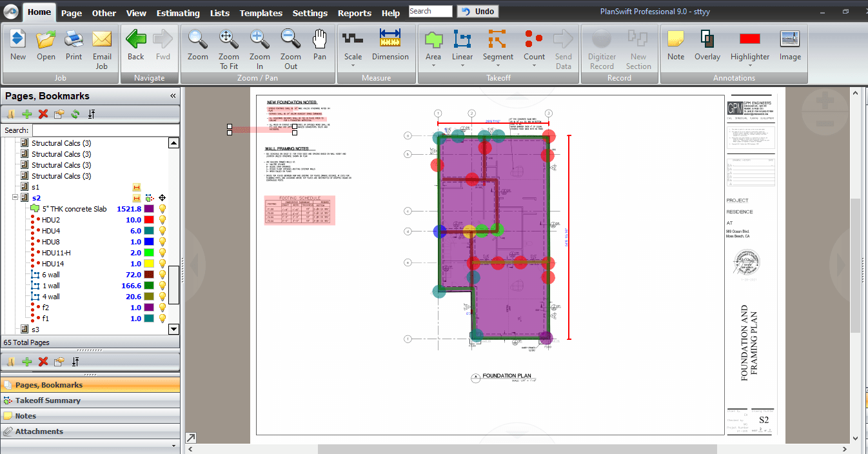Toggle visibility bulb for 1 wall
Image resolution: width=868 pixels, height=454 pixels.
pyautogui.click(x=163, y=286)
